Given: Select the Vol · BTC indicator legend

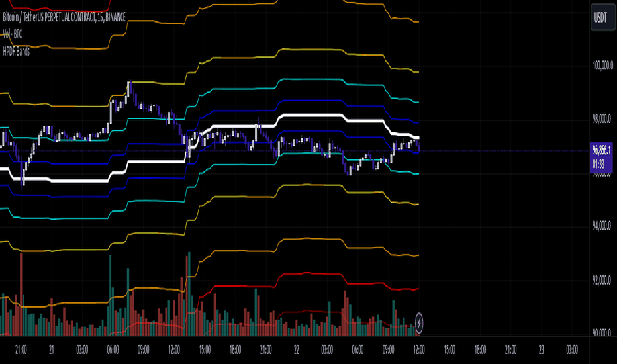Looking at the screenshot, I should pyautogui.click(x=12, y=34).
